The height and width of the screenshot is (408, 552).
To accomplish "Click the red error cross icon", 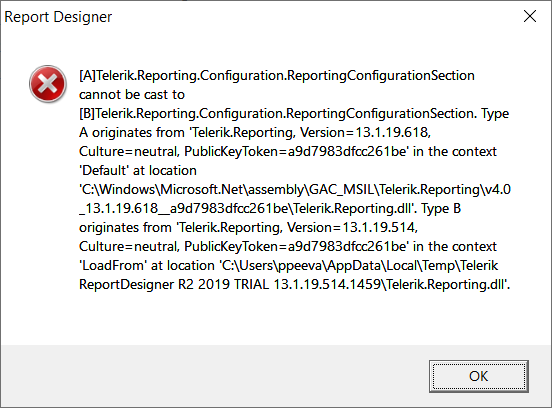I will pyautogui.click(x=48, y=84).
